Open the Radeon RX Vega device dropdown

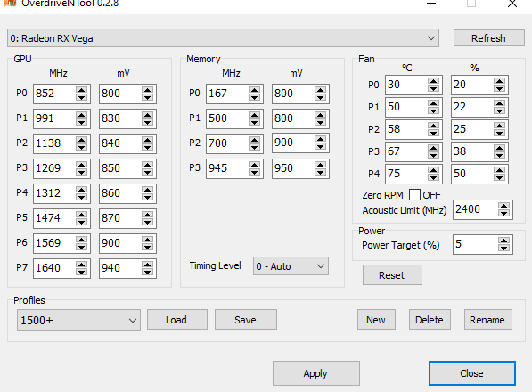pyautogui.click(x=223, y=38)
